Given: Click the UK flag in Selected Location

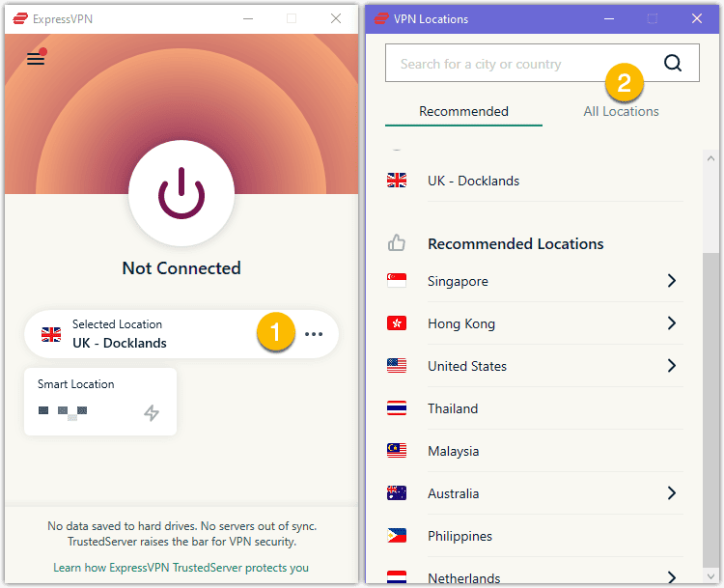Looking at the screenshot, I should click(51, 334).
